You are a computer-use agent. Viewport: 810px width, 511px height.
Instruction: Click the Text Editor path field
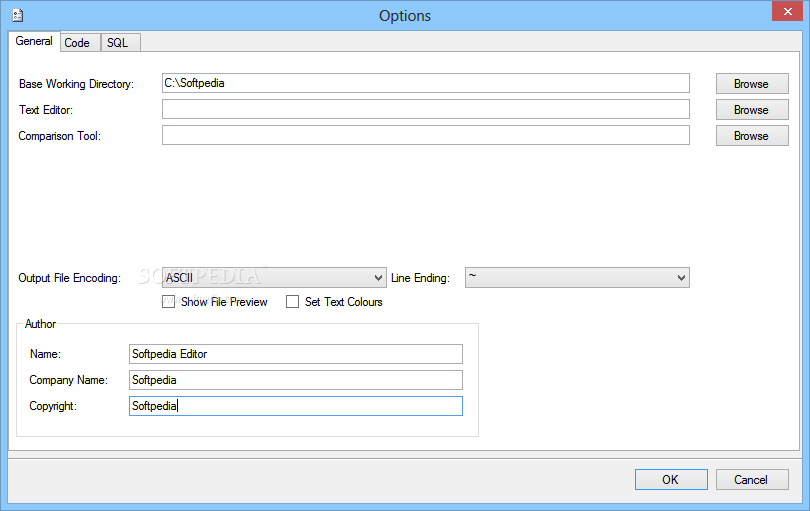pos(426,109)
